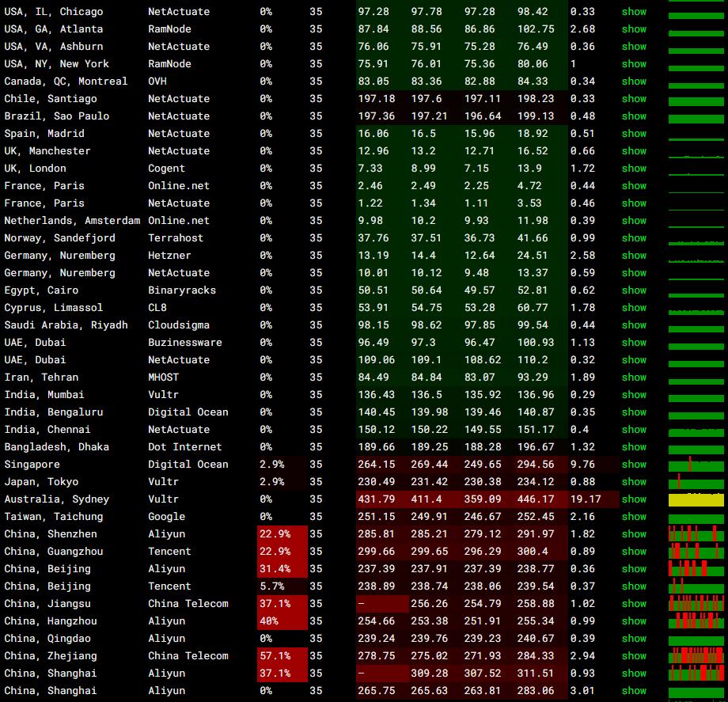Click show for UK, Manchester
The height and width of the screenshot is (702, 728).
[634, 151]
